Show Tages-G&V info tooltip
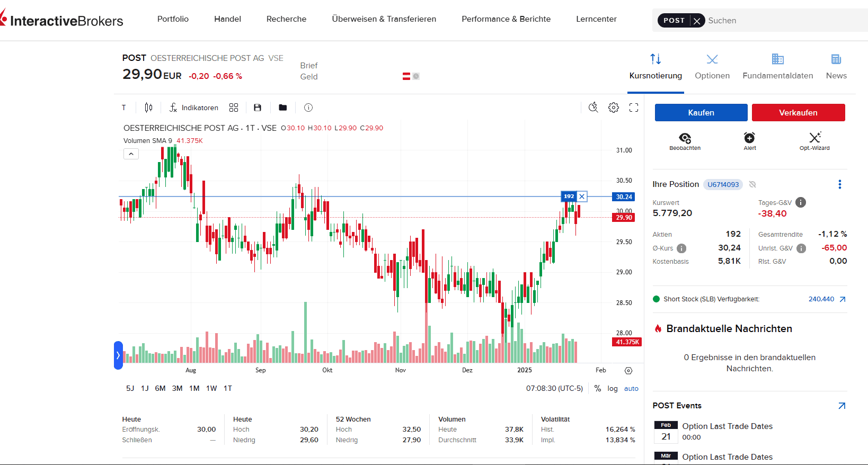The image size is (868, 465). [x=801, y=202]
